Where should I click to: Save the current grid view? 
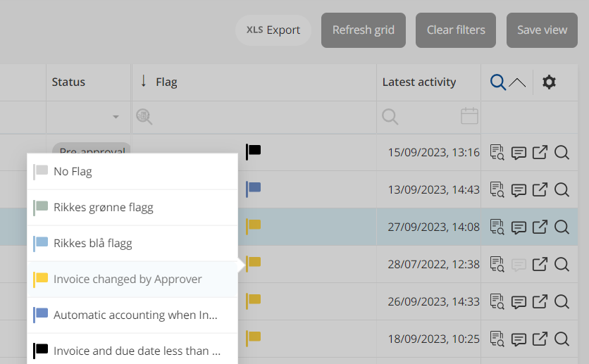click(542, 30)
